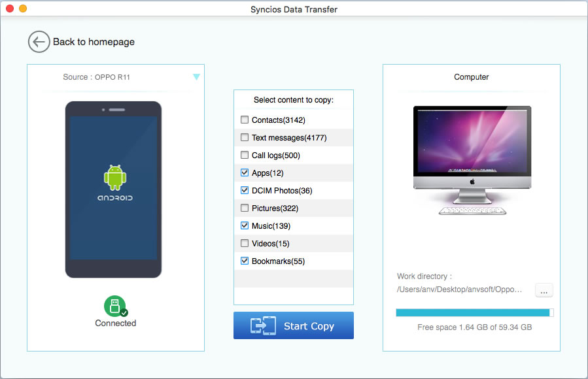Click the Android robot logo on phone
Viewport: 588px width, 379px height.
click(115, 178)
